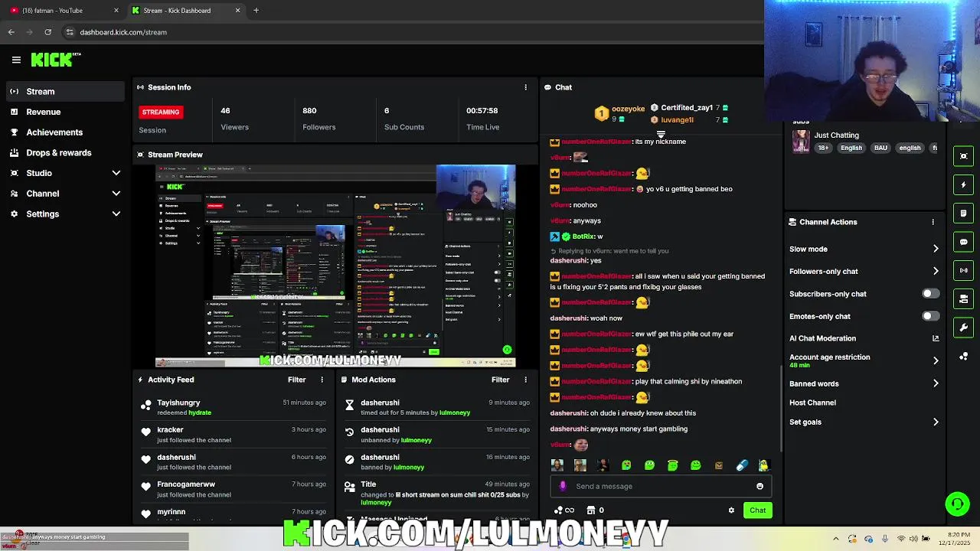This screenshot has width=980, height=551.
Task: Toggle Emotes-only chat switch
Action: [x=930, y=316]
